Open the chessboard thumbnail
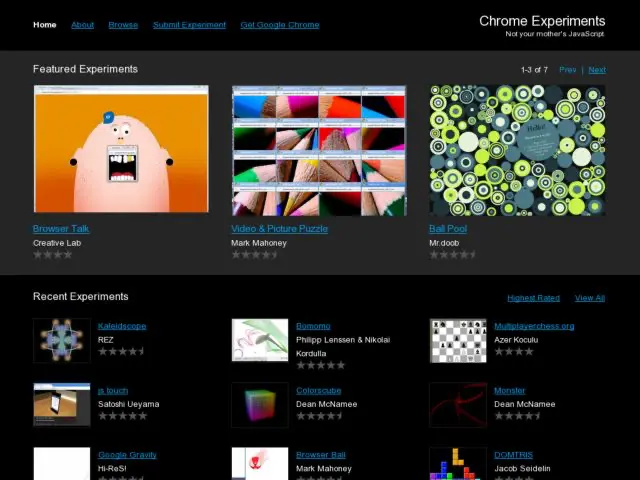The image size is (640, 480). (x=458, y=340)
